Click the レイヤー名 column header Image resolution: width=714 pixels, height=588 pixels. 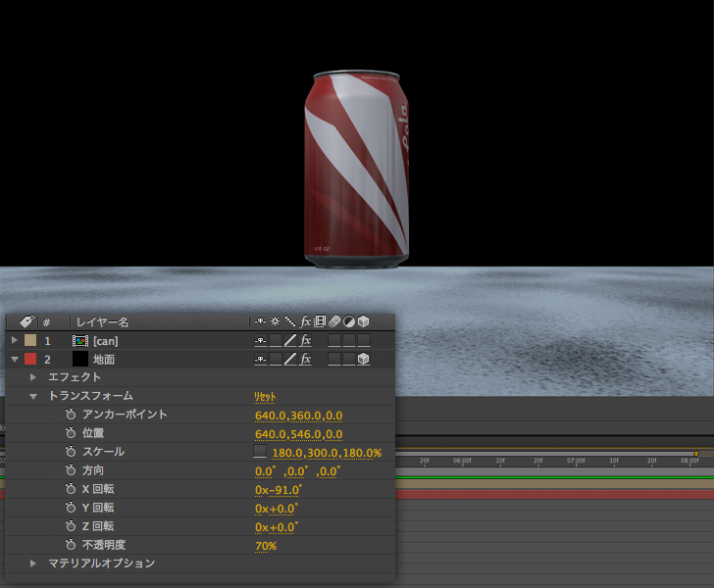(x=103, y=321)
